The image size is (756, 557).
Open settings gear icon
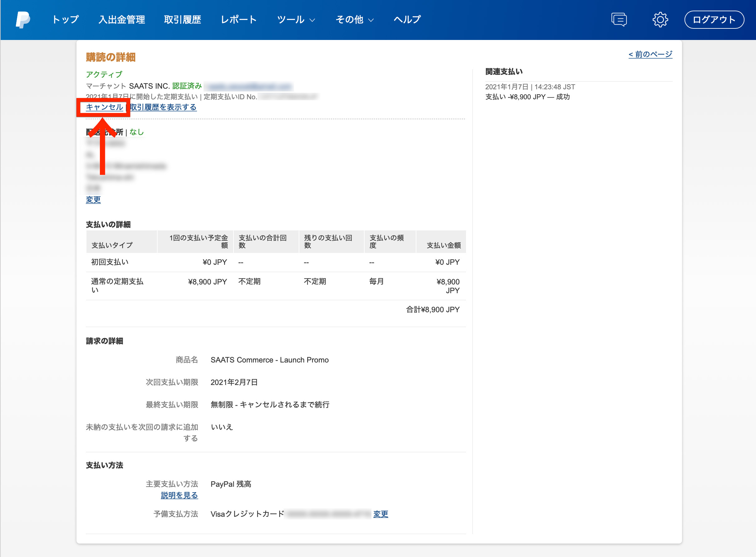(660, 20)
